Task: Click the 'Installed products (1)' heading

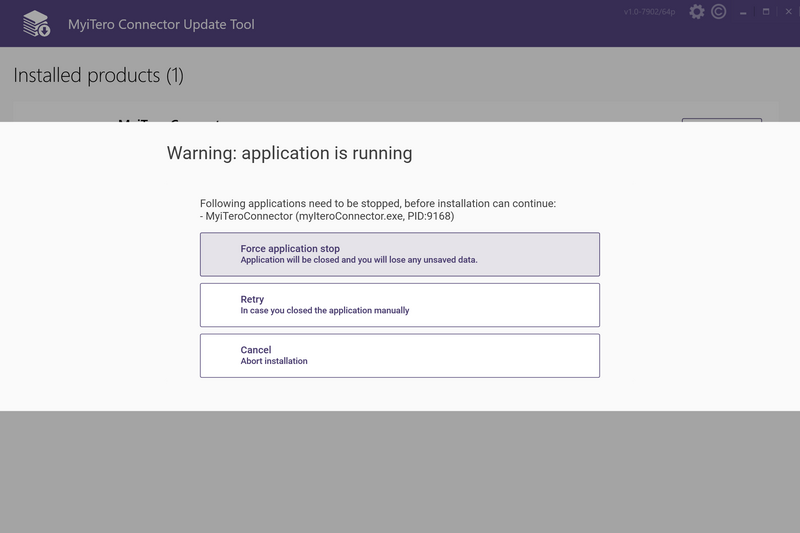Action: coord(98,75)
